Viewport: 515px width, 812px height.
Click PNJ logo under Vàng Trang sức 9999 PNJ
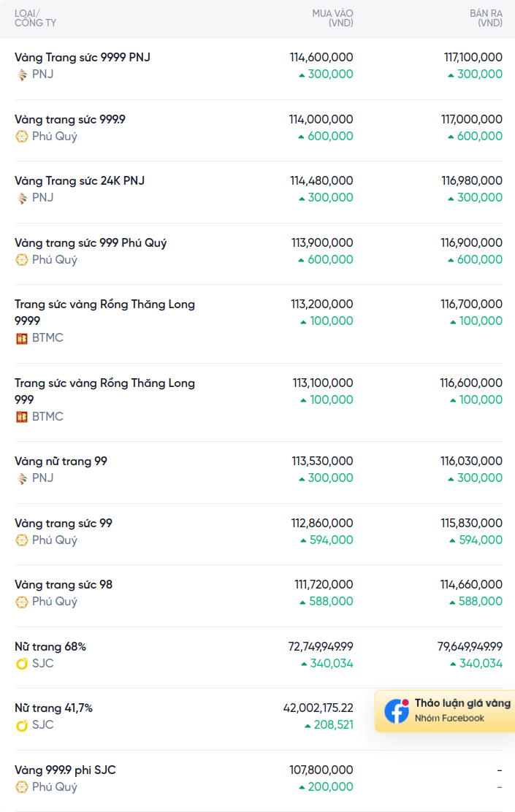22,75
